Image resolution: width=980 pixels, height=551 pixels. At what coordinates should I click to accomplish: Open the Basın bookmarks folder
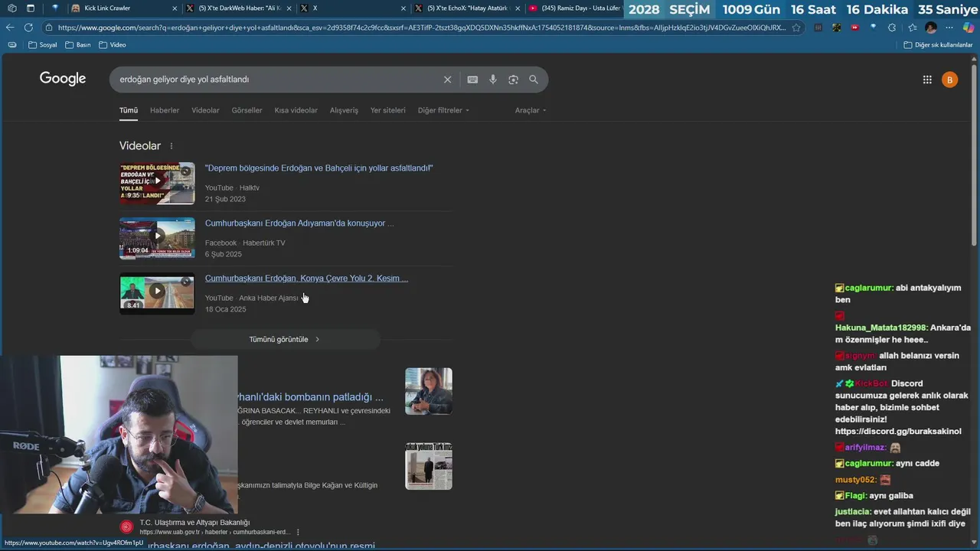(78, 45)
